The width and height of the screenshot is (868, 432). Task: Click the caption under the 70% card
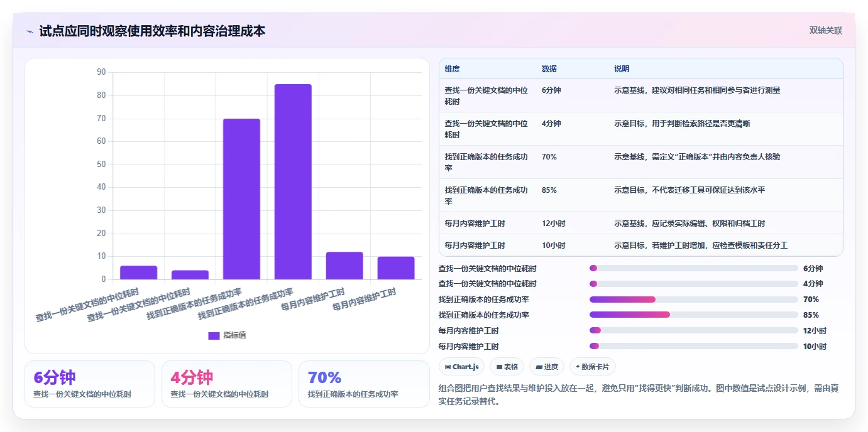tap(353, 394)
